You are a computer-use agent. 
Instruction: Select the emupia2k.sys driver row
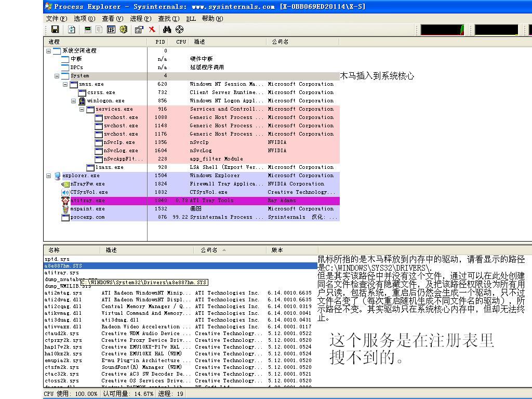pyautogui.click(x=180, y=361)
